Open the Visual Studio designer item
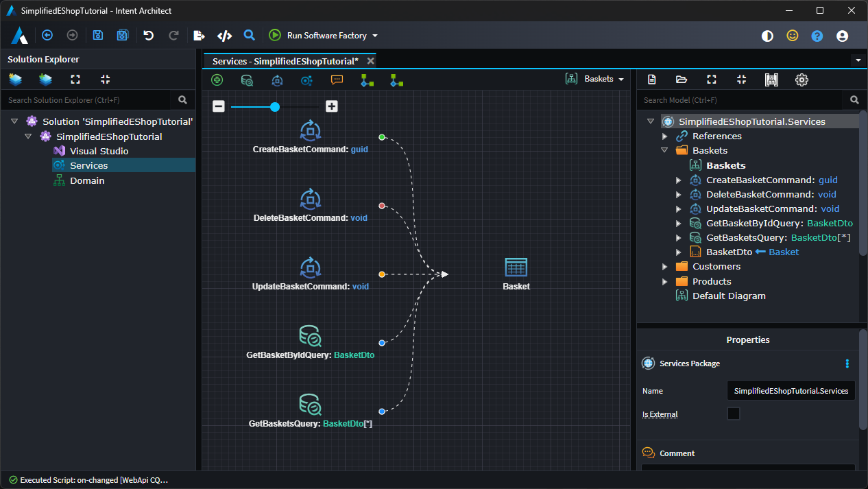Viewport: 868px width, 489px height. (x=99, y=151)
